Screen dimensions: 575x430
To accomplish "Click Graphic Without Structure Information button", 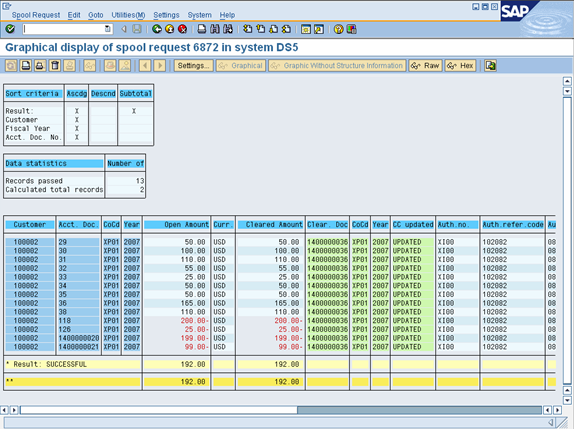I will pyautogui.click(x=337, y=66).
